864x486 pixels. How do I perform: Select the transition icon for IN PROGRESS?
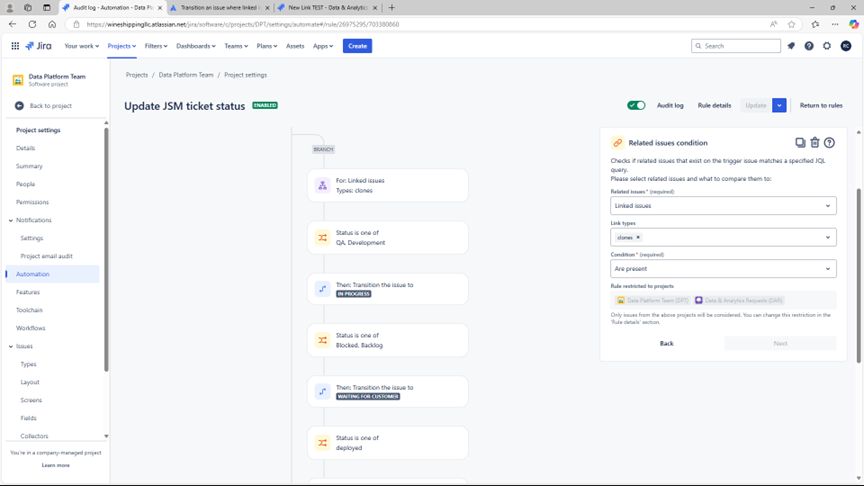tap(322, 289)
